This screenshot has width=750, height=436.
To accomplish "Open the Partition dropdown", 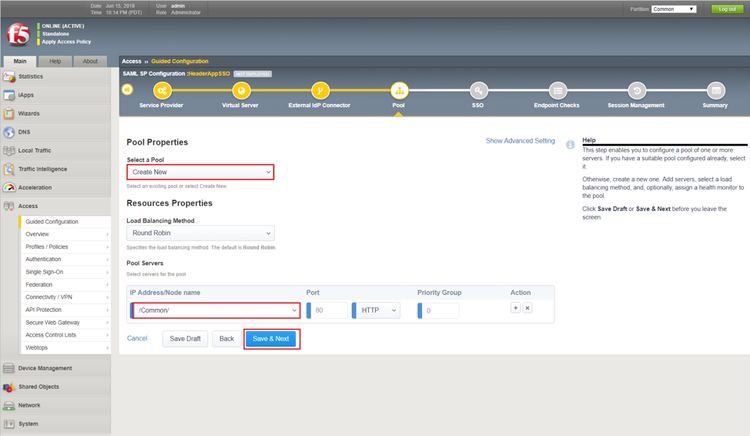I will tap(674, 9).
